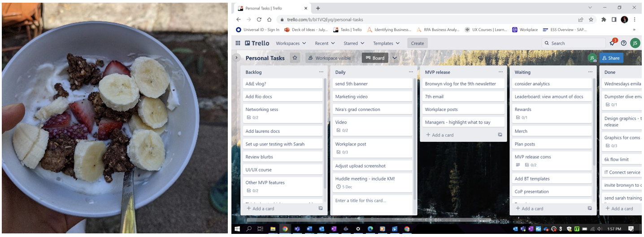
Task: Click the Chrome extensions puzzle icon
Action: pyautogui.click(x=604, y=20)
